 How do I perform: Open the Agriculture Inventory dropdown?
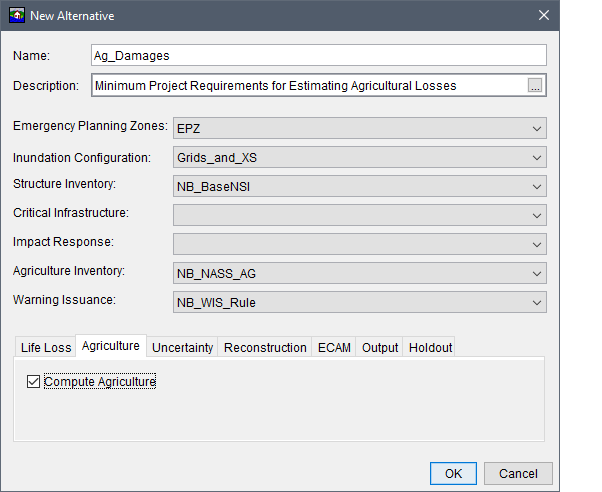click(360, 273)
